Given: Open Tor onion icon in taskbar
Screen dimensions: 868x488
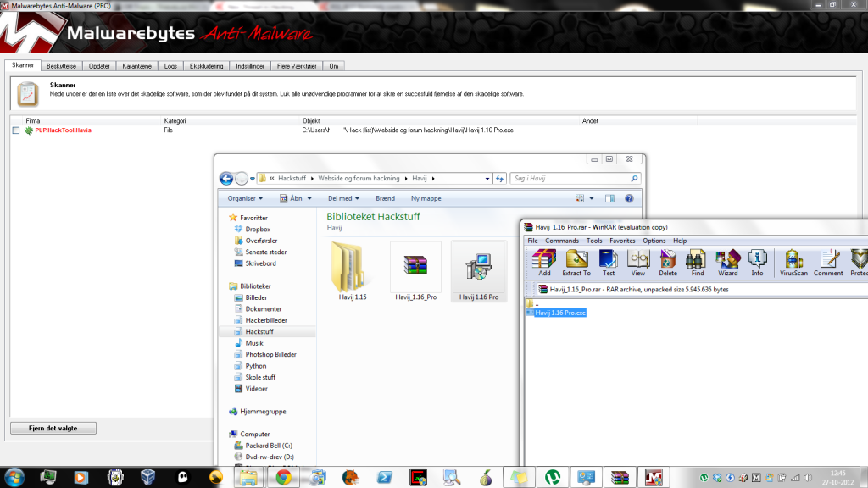Looking at the screenshot, I should coord(486,477).
